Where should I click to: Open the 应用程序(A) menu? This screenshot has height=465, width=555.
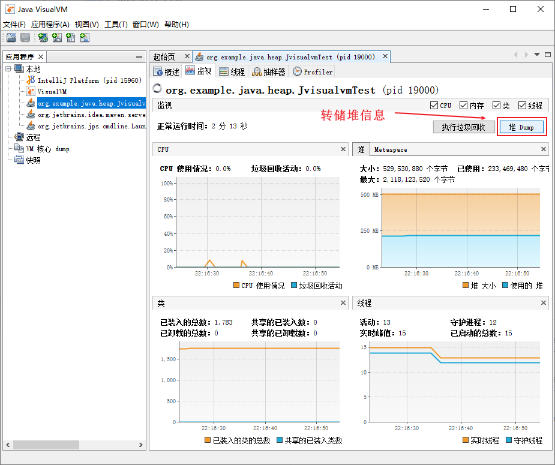coord(50,24)
